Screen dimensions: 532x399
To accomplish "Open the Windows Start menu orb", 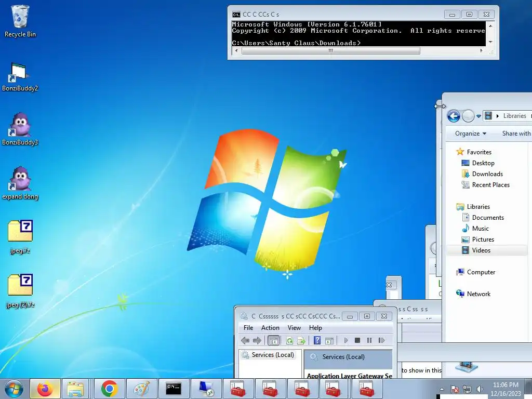I will tap(14, 389).
